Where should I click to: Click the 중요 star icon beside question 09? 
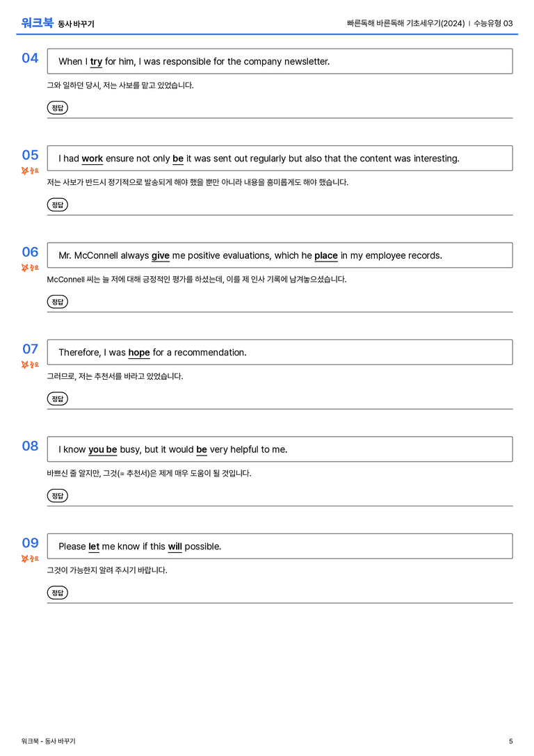24,558
